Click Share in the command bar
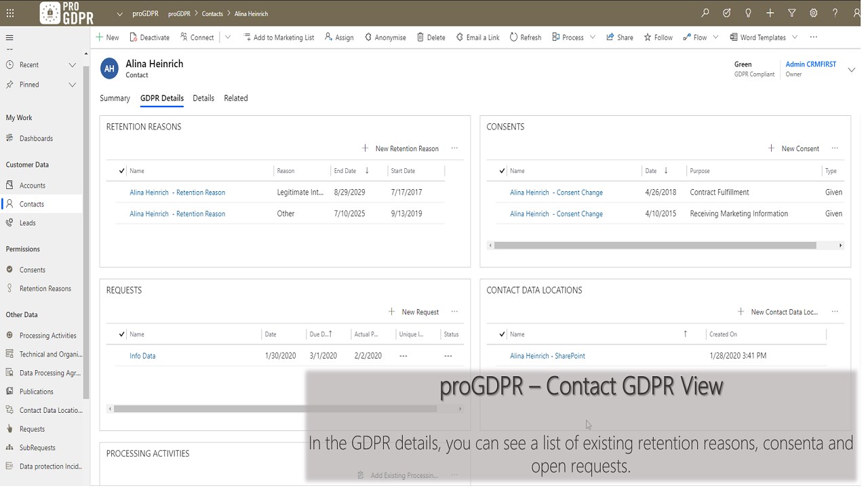This screenshot has width=868, height=488. (x=620, y=37)
